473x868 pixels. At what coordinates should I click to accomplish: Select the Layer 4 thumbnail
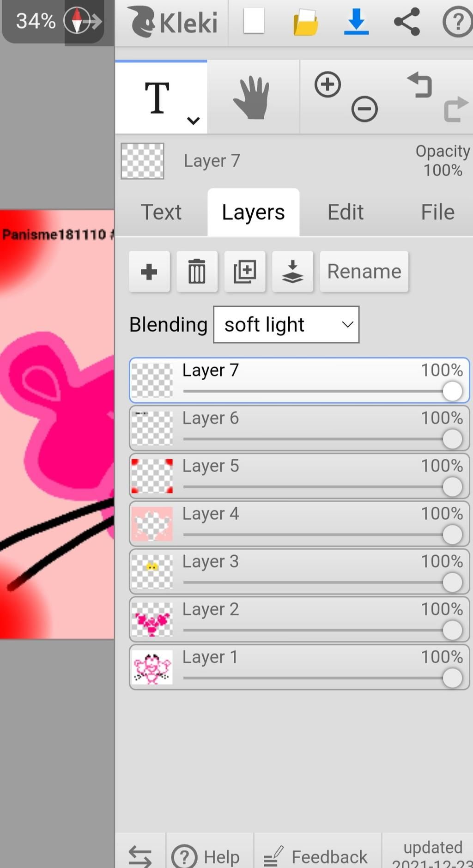pyautogui.click(x=152, y=523)
